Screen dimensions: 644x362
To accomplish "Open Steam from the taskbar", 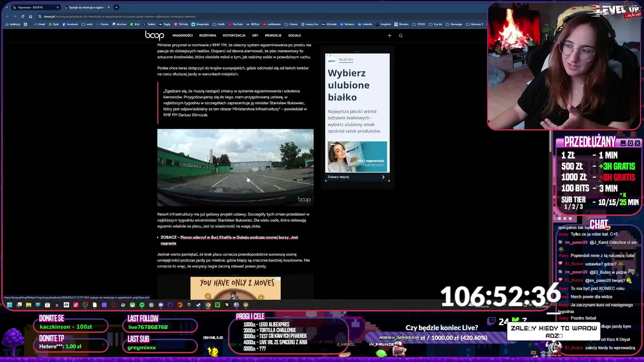I will [x=198, y=305].
